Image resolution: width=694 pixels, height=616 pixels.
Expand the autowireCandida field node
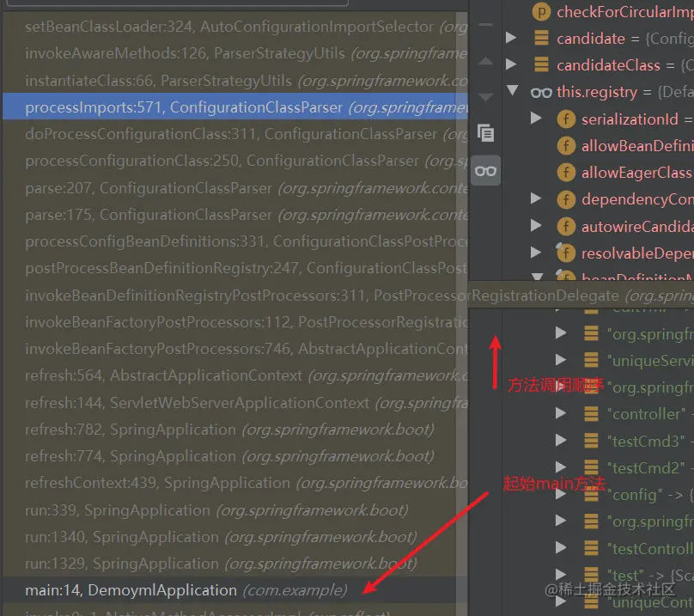click(536, 226)
